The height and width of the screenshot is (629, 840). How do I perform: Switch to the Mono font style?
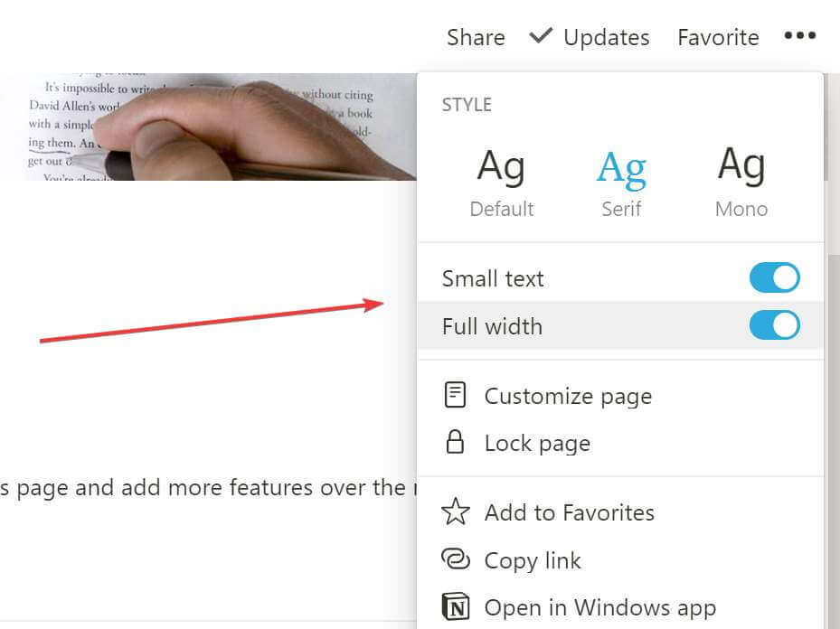pyautogui.click(x=741, y=182)
